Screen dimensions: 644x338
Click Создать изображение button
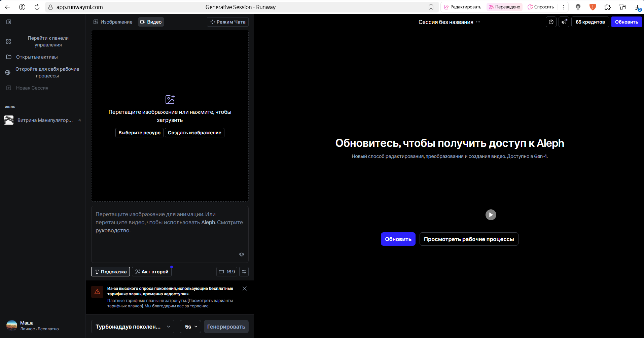(x=194, y=133)
